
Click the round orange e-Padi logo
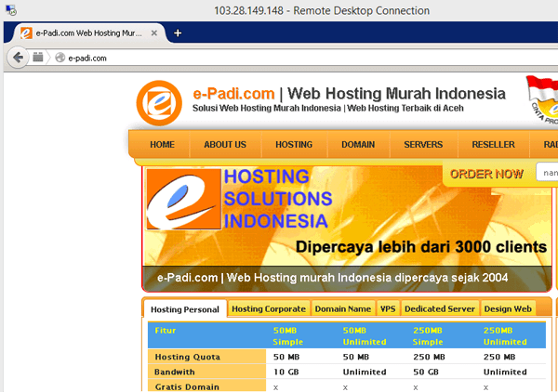coord(159,103)
